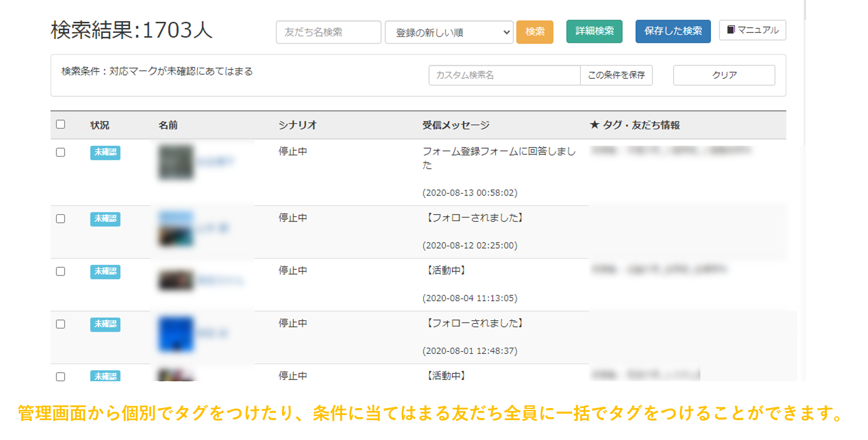Open friend avatar in 2020-08-04 row
Image resolution: width=868 pixels, height=440 pixels.
(176, 281)
